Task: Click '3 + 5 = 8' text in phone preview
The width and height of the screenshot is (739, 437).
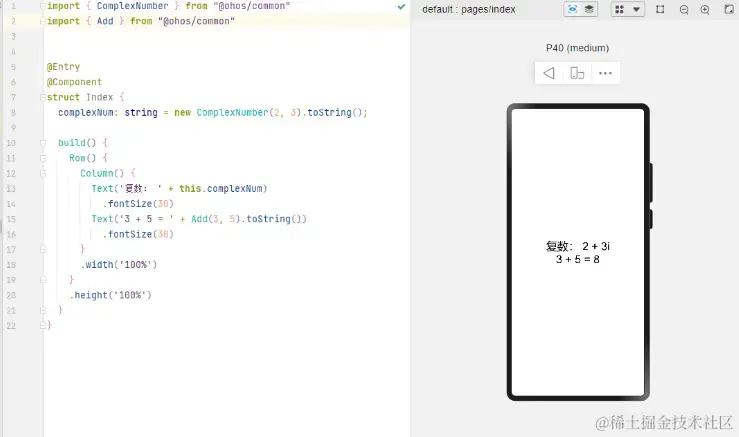Action: click(x=578, y=259)
